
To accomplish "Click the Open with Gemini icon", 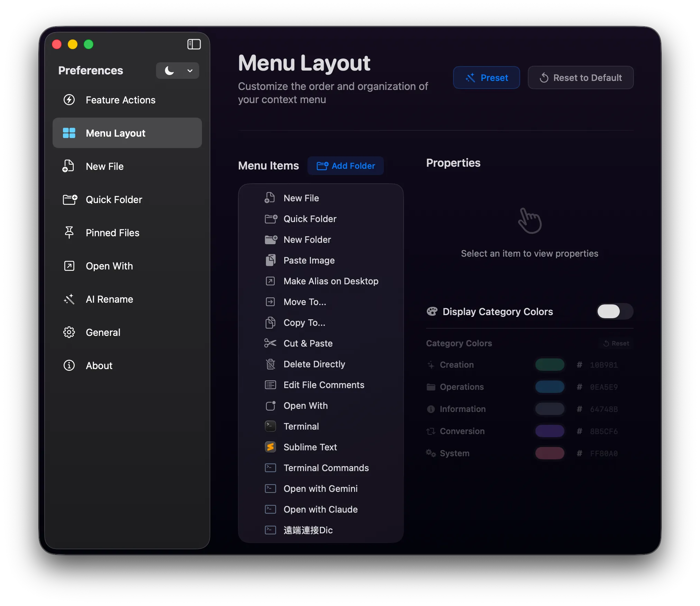I will [270, 488].
